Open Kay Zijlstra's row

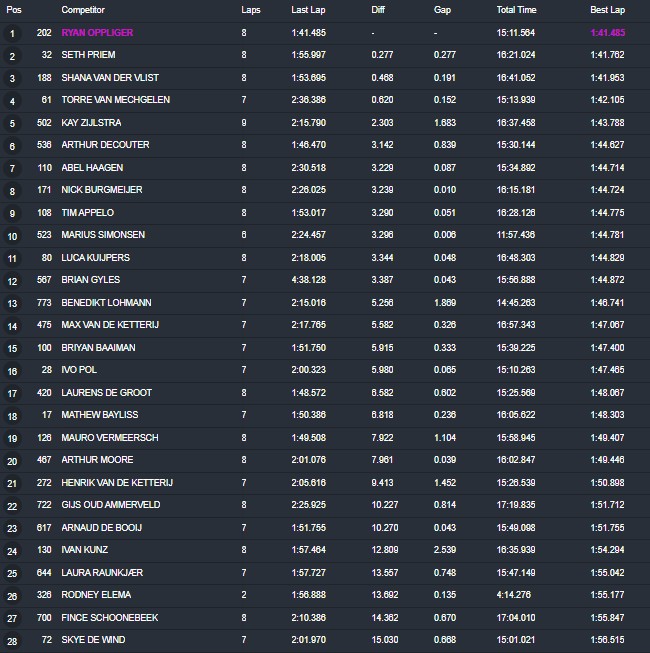coord(93,123)
